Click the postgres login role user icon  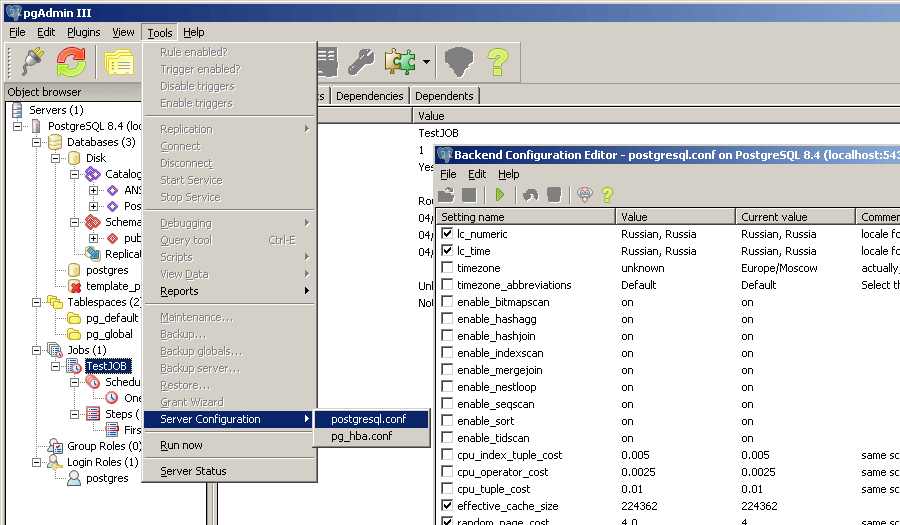coord(74,478)
